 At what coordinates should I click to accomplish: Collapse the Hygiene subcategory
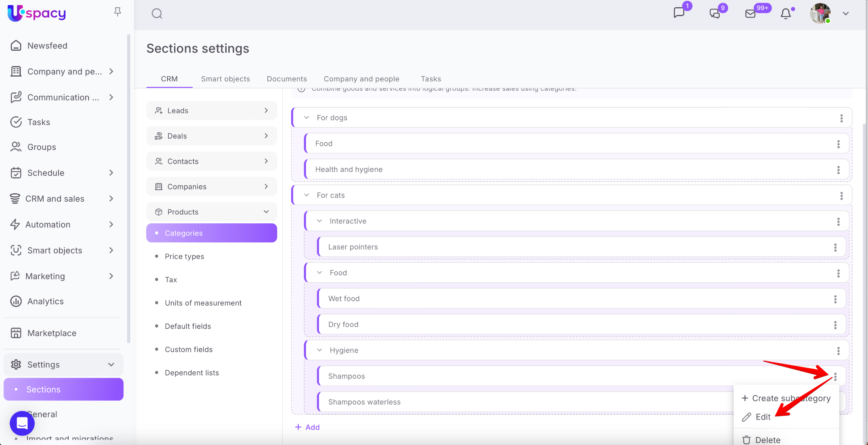[320, 350]
